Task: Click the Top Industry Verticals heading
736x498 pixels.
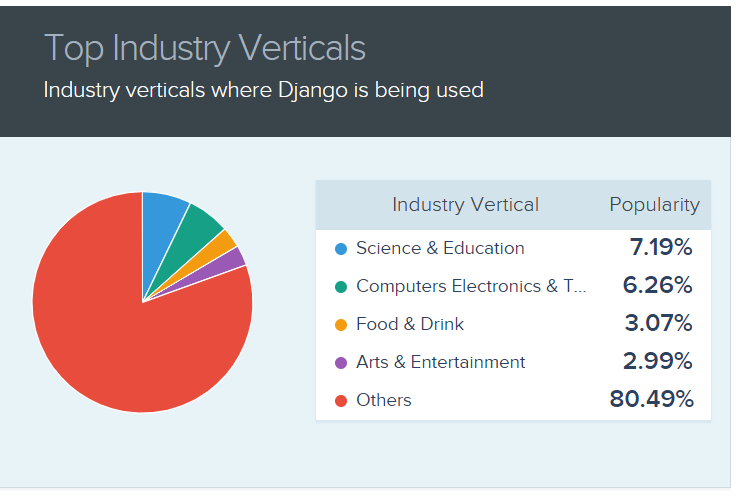Action: tap(205, 48)
